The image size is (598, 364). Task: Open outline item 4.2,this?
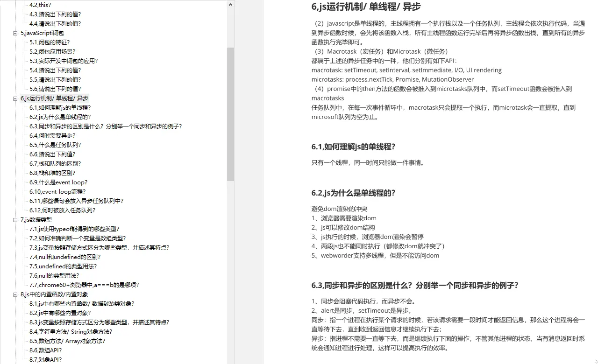pos(40,5)
